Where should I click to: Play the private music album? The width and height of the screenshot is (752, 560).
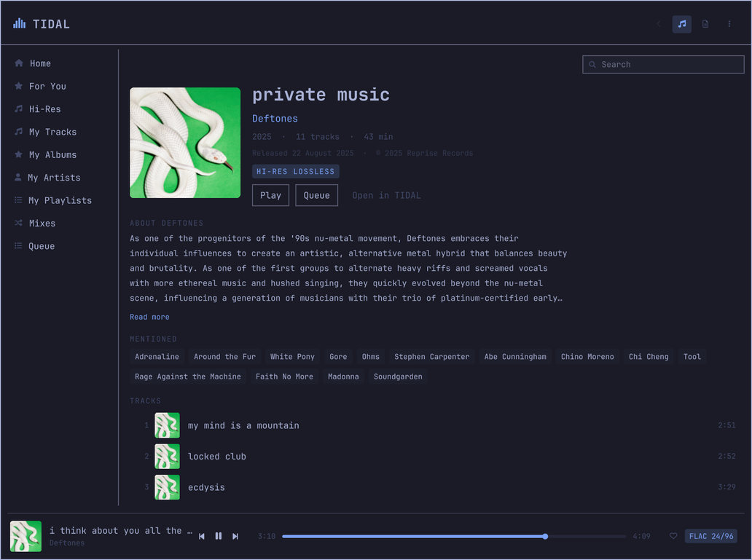point(270,195)
